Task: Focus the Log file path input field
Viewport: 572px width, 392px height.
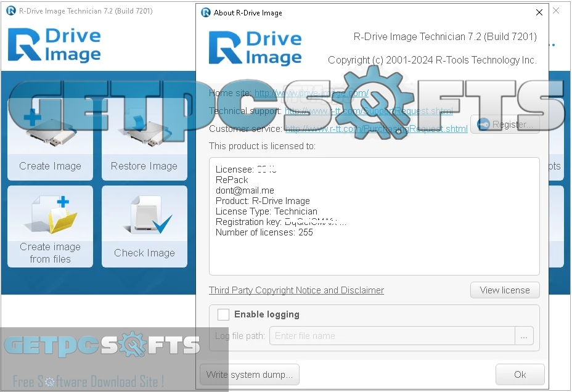Action: point(392,336)
